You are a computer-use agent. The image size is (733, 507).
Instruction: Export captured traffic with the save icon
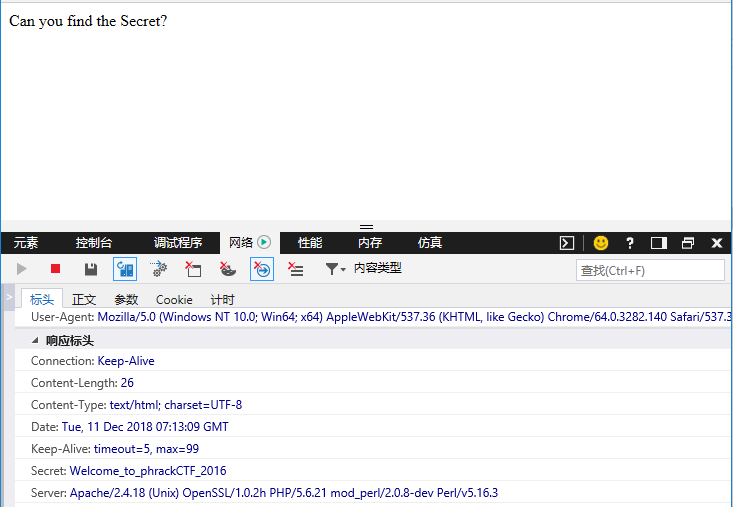pos(91,269)
